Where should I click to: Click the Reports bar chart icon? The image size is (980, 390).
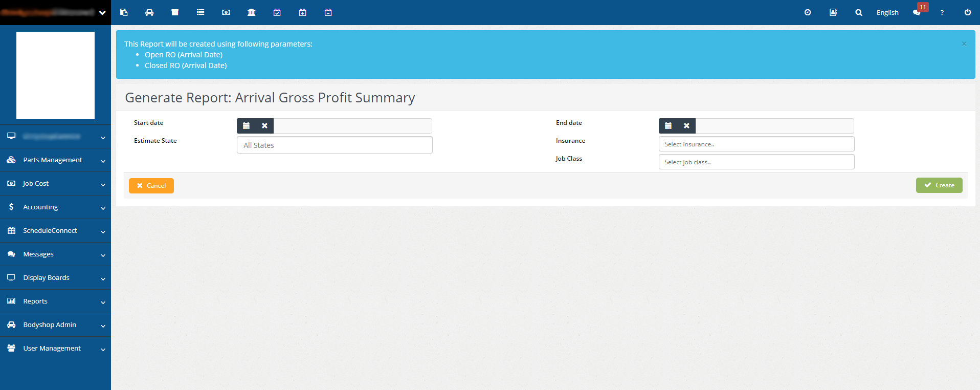click(11, 301)
